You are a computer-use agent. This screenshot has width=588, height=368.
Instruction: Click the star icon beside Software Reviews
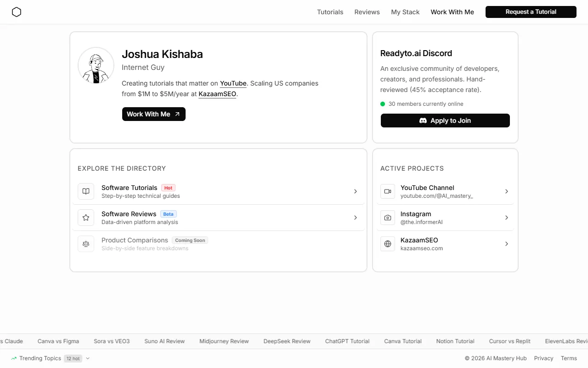pyautogui.click(x=86, y=218)
